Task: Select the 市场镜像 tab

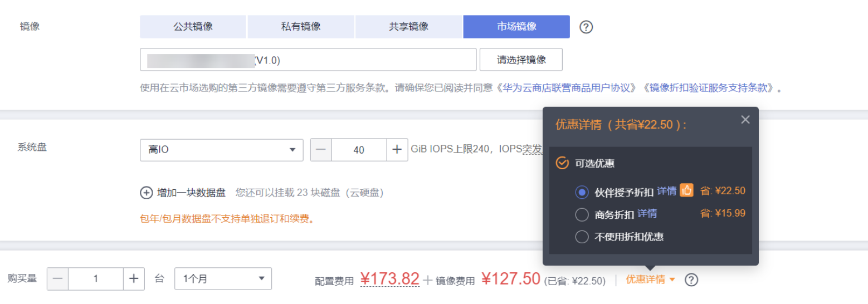Action: pos(516,27)
